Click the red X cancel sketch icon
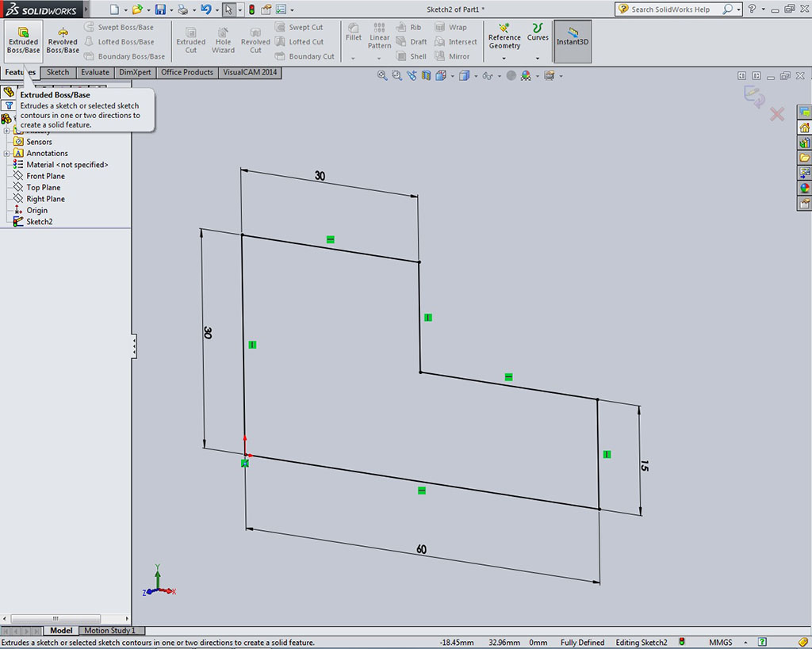 click(777, 114)
